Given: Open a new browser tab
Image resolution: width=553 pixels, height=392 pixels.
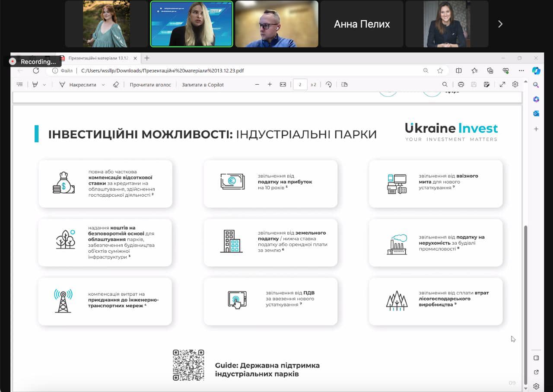Looking at the screenshot, I should coord(147,58).
